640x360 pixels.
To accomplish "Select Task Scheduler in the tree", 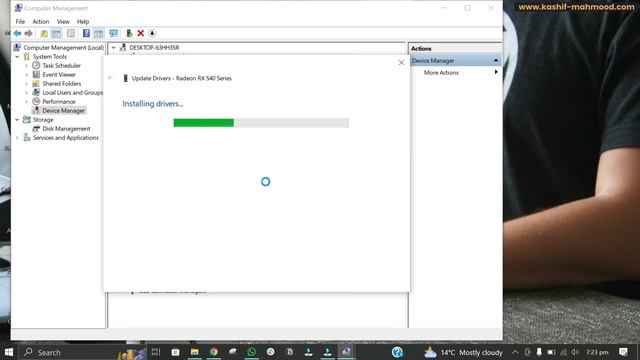I will pos(61,66).
